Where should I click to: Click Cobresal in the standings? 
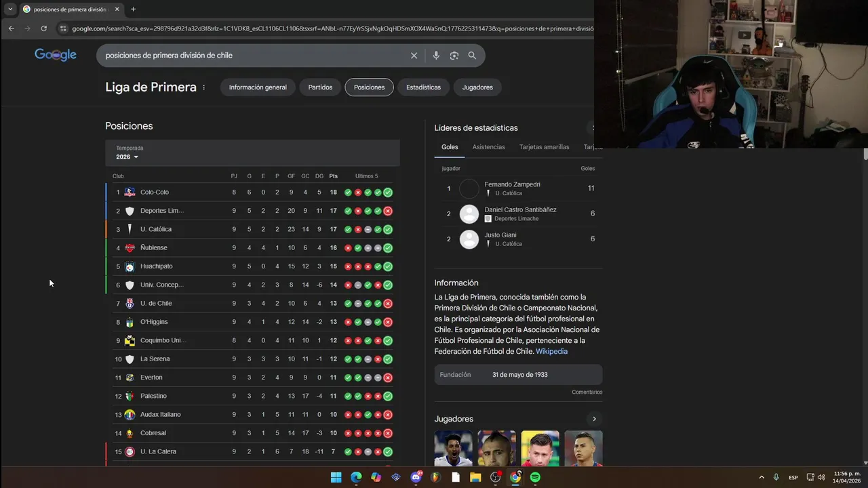tap(153, 433)
